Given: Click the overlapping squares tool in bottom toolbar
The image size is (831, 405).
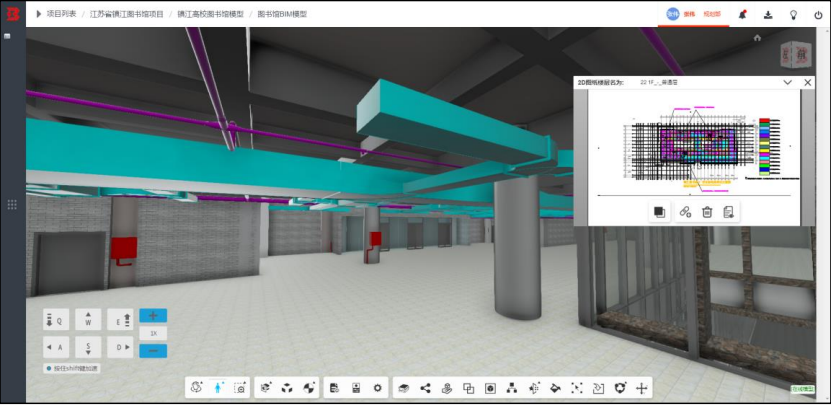Looking at the screenshot, I should (468, 388).
